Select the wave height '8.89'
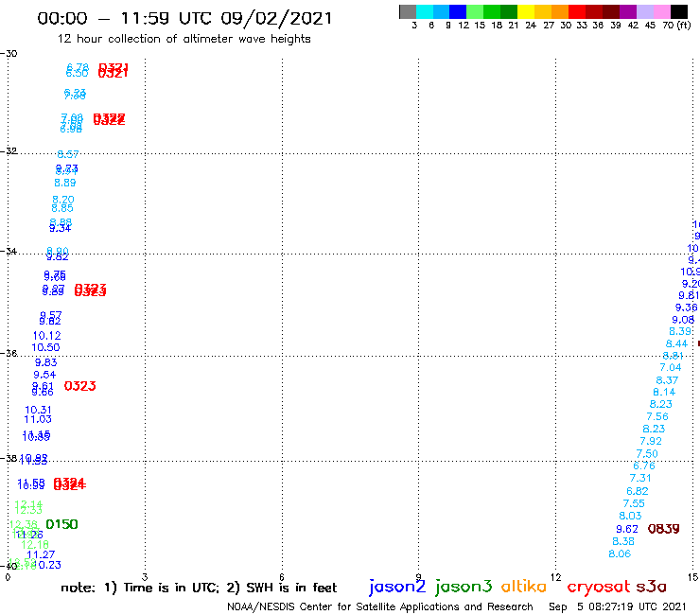The image size is (700, 615). pyautogui.click(x=65, y=183)
